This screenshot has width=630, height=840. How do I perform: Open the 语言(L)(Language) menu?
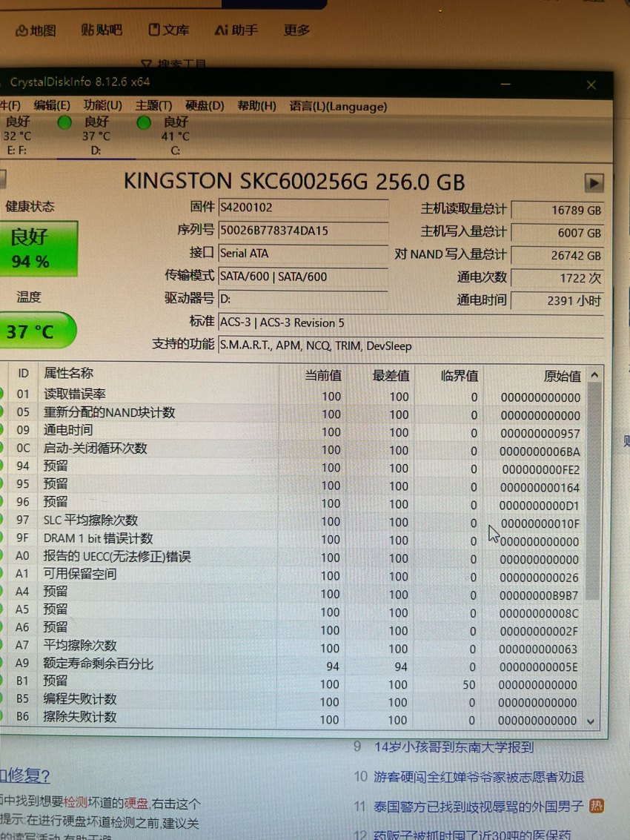pyautogui.click(x=338, y=107)
